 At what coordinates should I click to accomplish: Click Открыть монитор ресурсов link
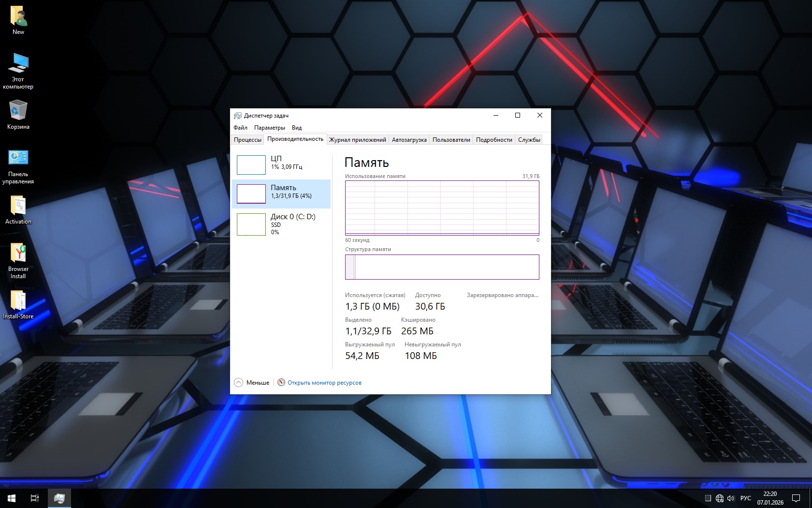[324, 383]
